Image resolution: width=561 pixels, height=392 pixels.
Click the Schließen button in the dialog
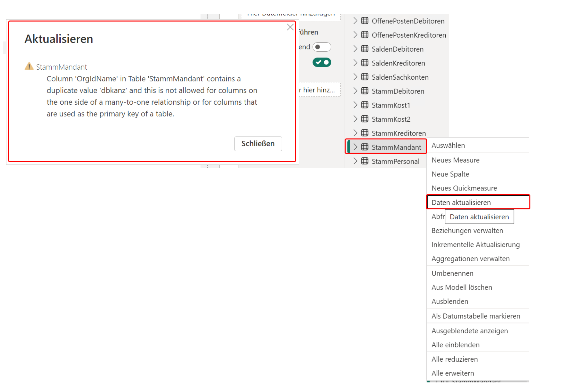click(x=258, y=144)
